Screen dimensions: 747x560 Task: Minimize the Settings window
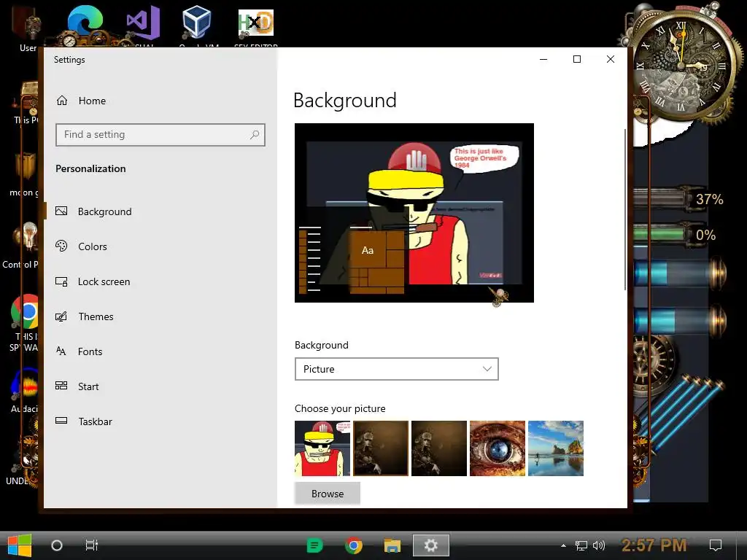pyautogui.click(x=543, y=59)
